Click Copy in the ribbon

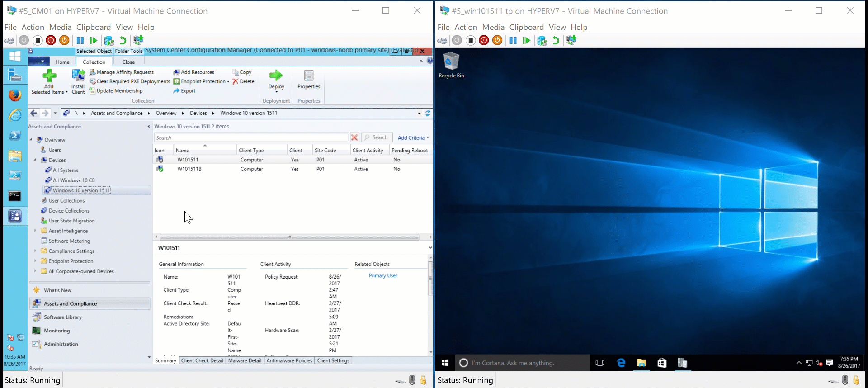point(242,72)
